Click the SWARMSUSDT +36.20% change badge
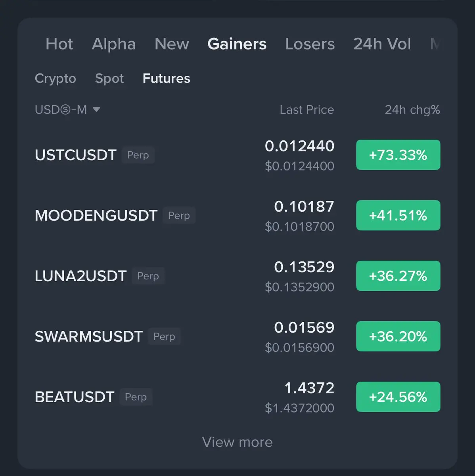475x476 pixels. pyautogui.click(x=398, y=336)
